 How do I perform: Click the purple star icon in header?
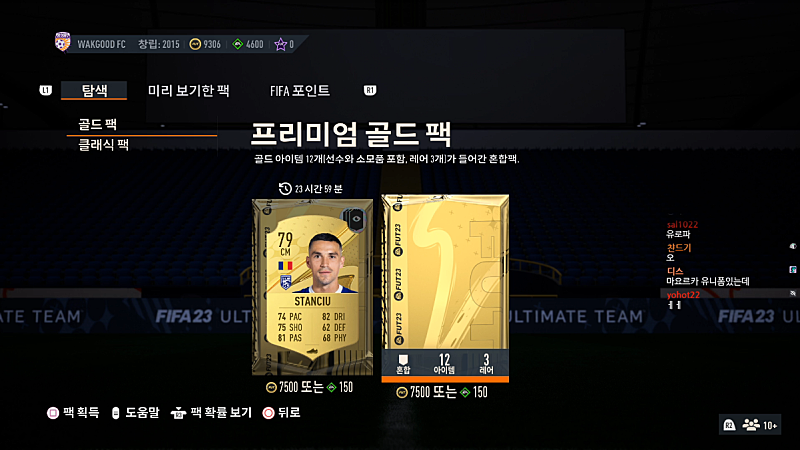pos(281,44)
